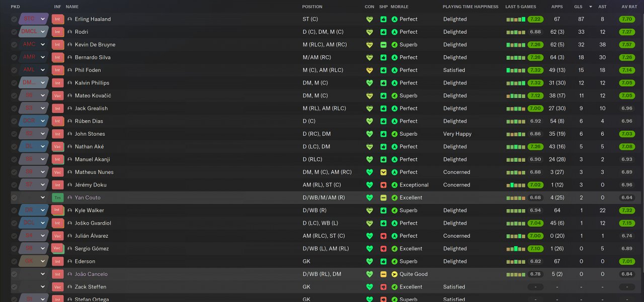Screen dimensions: 644x302
Task: Open Julián Álvarez's player profile
Action: pos(92,236)
